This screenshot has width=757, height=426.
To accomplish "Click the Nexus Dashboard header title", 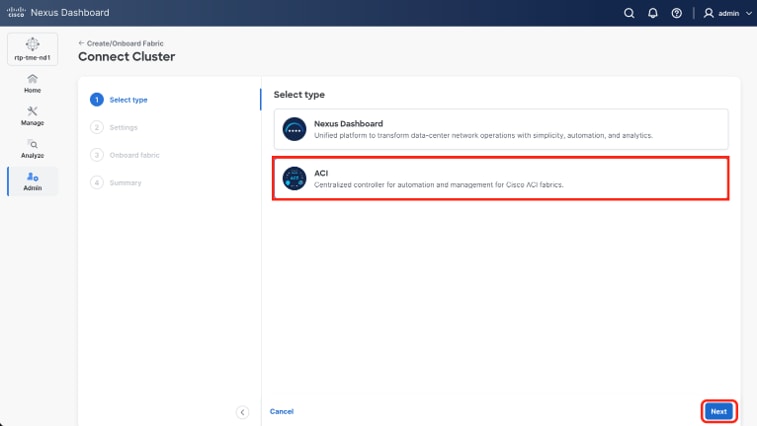I will point(70,13).
